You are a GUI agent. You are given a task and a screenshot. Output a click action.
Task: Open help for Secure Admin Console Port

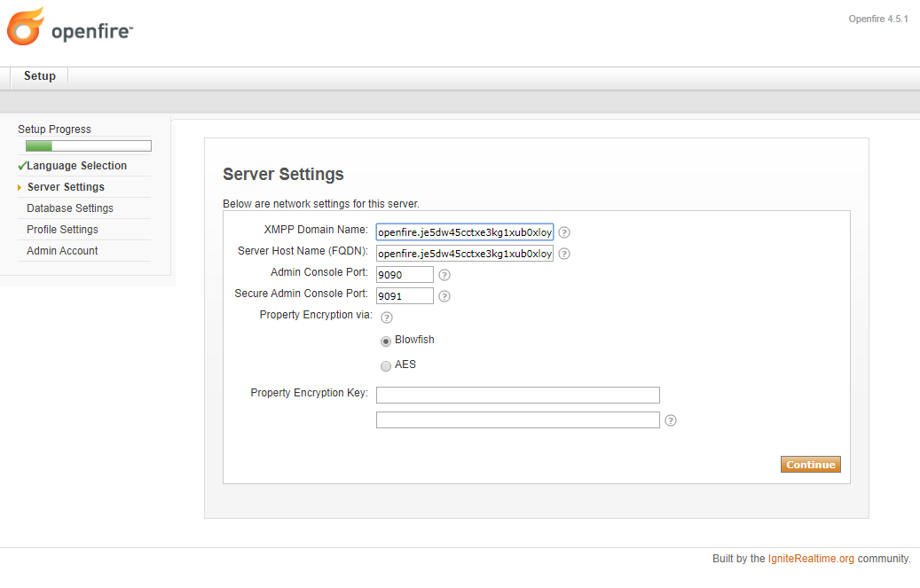point(444,295)
